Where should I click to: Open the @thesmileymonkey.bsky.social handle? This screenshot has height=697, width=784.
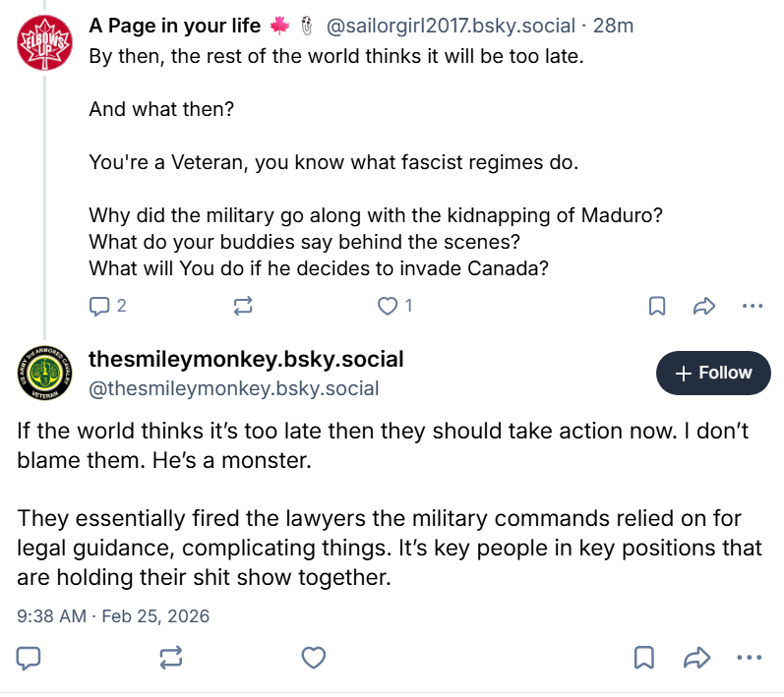pyautogui.click(x=233, y=388)
